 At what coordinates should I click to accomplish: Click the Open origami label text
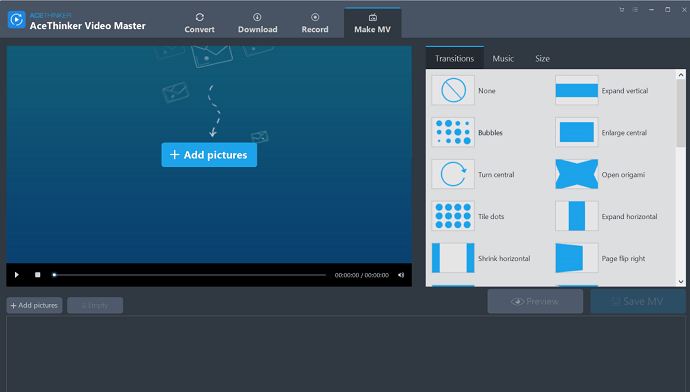623,175
